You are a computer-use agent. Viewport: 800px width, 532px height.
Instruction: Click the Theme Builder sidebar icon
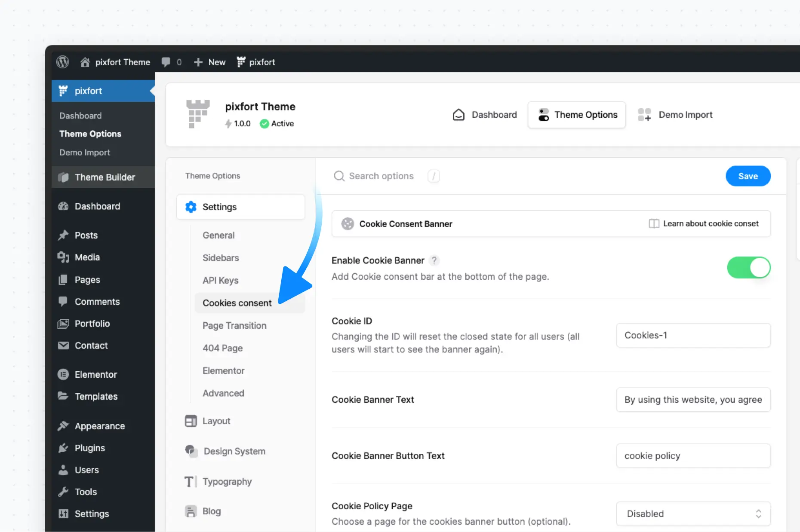click(x=63, y=177)
